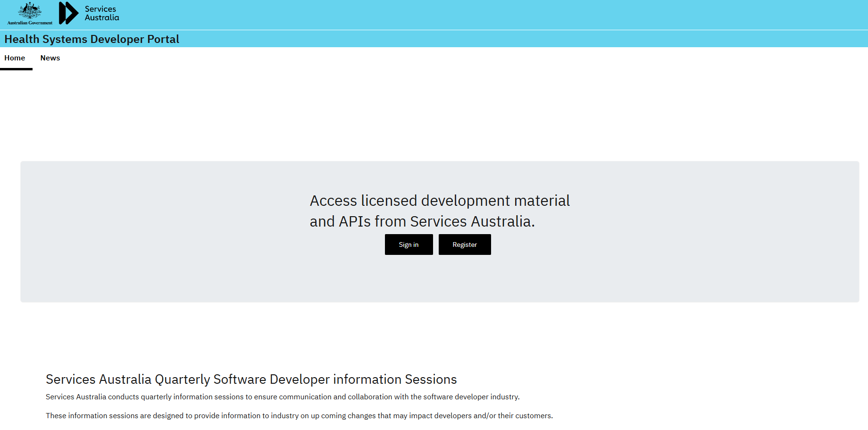The image size is (868, 430).
Task: Click the Australian Government coat of arms logo
Action: [x=29, y=10]
